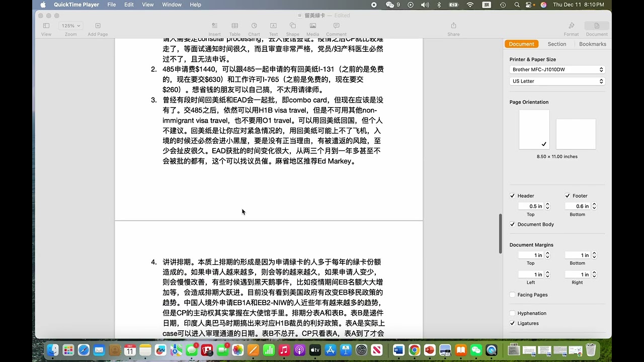
Task: Click the header Top spacing stepper
Action: coord(547,206)
